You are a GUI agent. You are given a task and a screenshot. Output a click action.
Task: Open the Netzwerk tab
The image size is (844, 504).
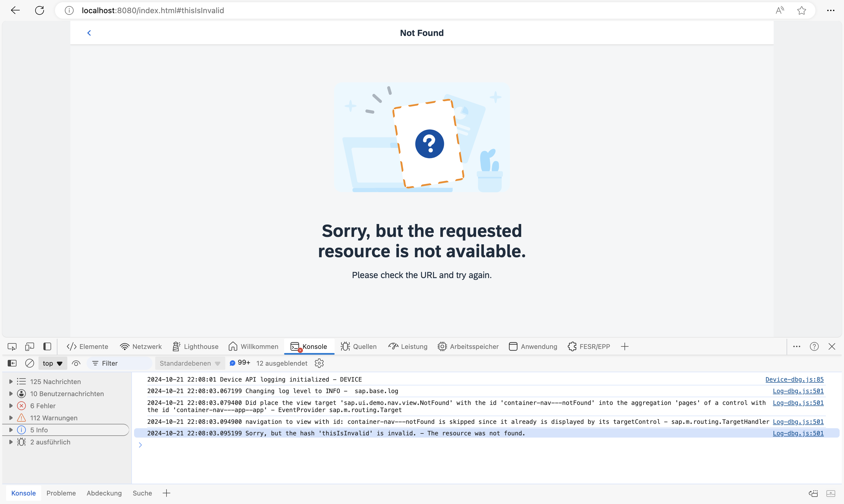coord(141,346)
